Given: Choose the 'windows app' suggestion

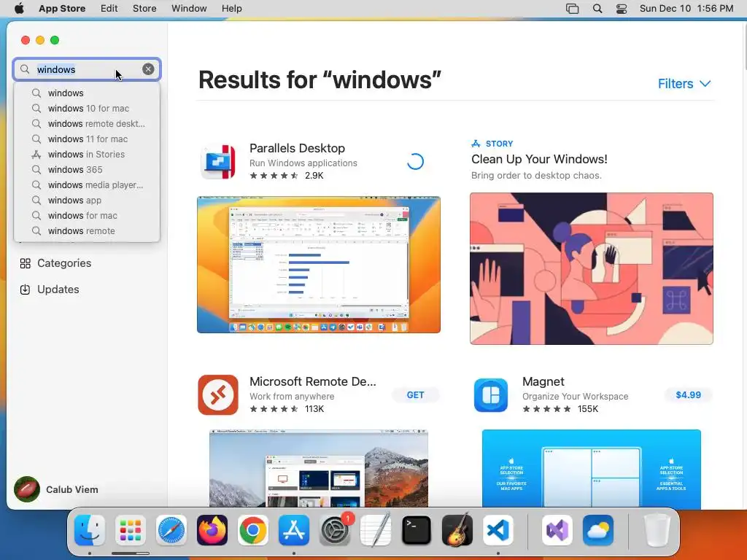Looking at the screenshot, I should pos(88,200).
